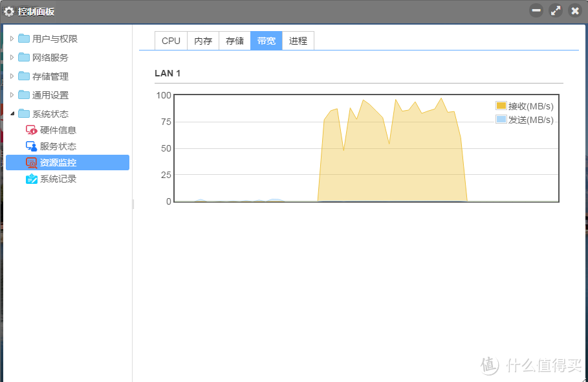Click the 100 y-axis label
The width and height of the screenshot is (588, 382).
click(x=164, y=95)
